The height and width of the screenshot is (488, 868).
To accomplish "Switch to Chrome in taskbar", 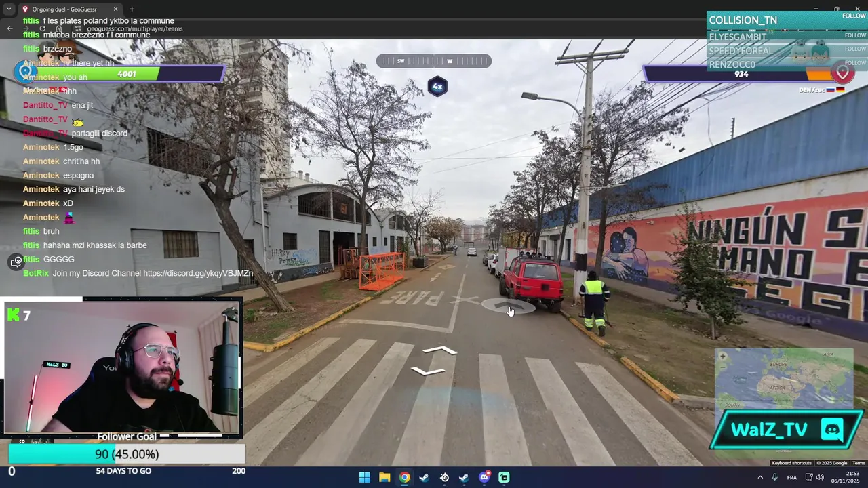I will pos(404,477).
